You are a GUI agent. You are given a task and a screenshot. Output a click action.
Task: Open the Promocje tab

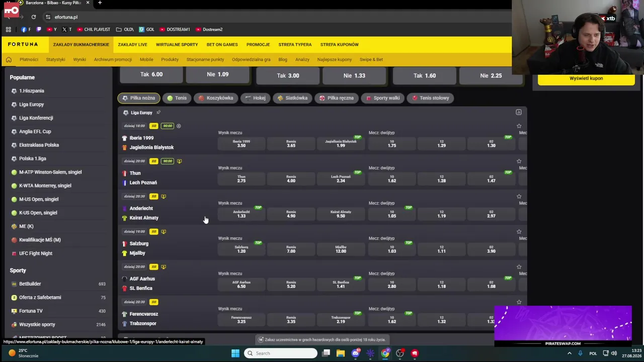click(x=258, y=45)
